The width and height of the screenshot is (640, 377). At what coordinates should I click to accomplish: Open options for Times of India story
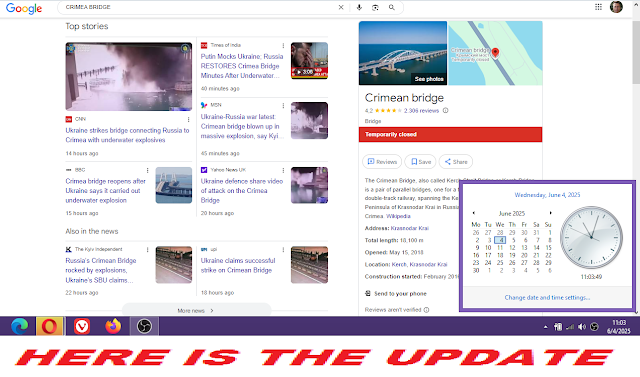pos(283,45)
